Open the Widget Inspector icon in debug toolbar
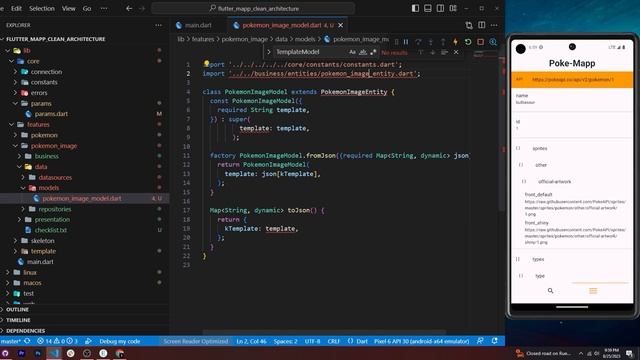640x360 pixels. click(x=493, y=42)
